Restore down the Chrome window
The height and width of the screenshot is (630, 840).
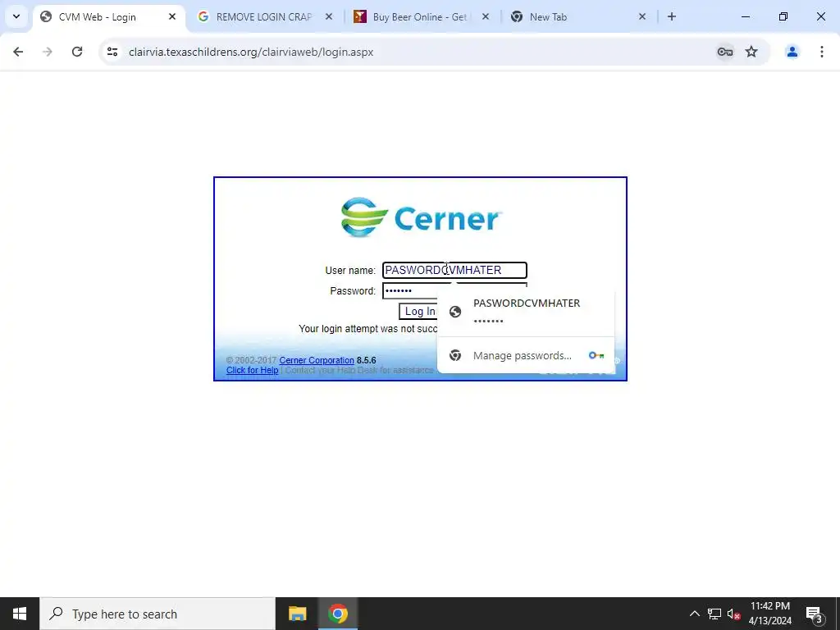pyautogui.click(x=783, y=16)
